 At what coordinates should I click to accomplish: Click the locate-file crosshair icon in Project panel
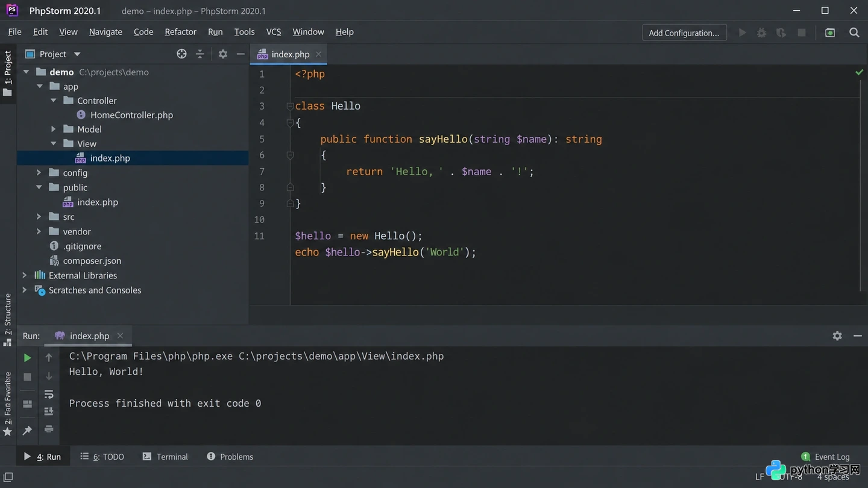click(181, 54)
